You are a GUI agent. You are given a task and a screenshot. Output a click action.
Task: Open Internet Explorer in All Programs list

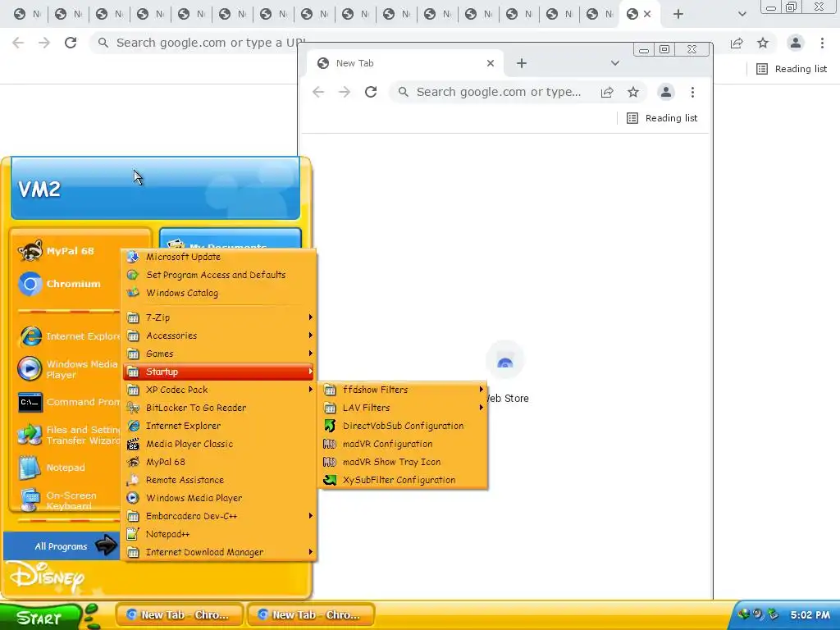coord(219,426)
